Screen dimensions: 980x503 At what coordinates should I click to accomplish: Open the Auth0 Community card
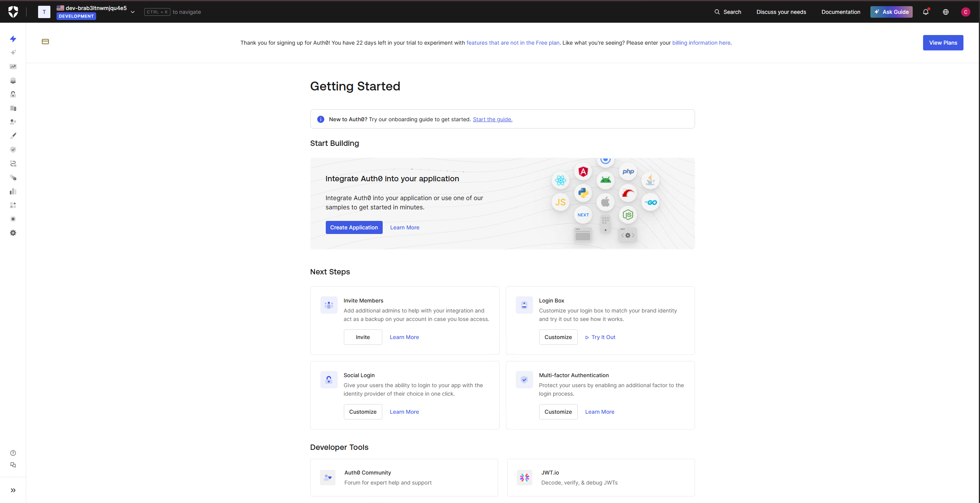tap(404, 478)
